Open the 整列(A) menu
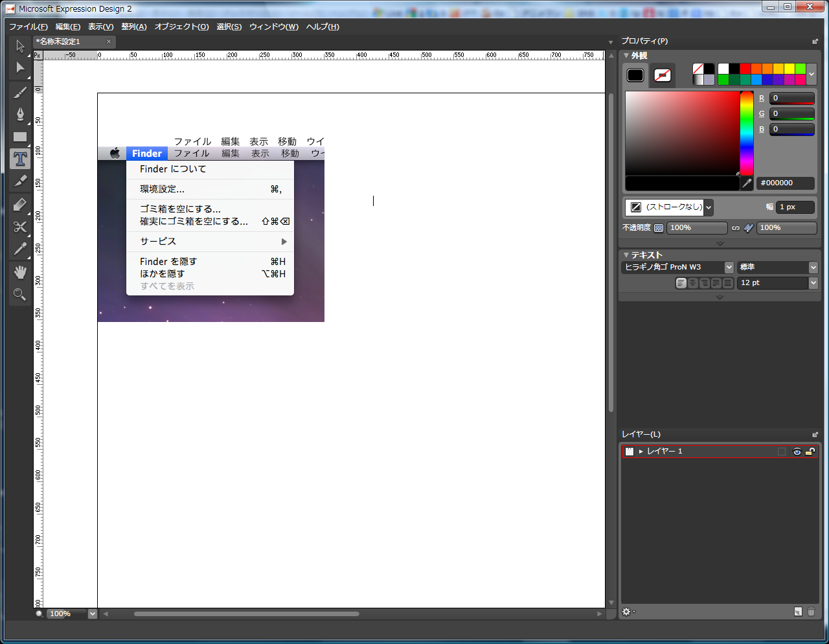 [x=134, y=27]
